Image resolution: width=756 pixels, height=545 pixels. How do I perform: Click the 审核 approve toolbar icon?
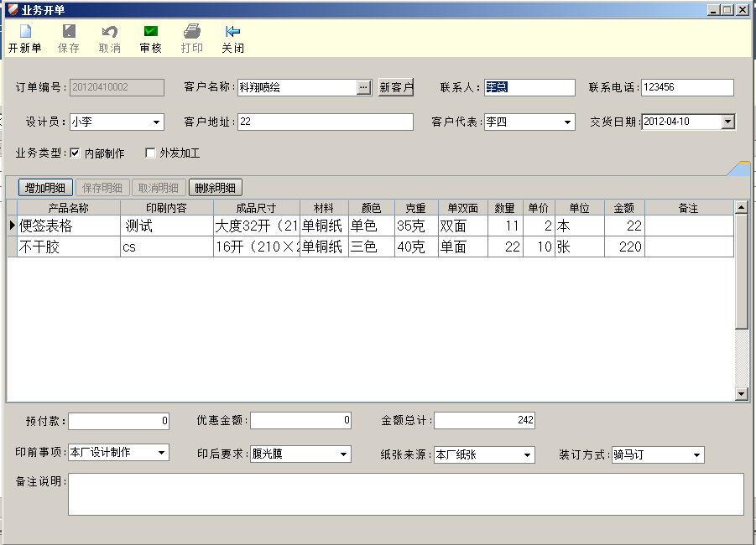151,32
